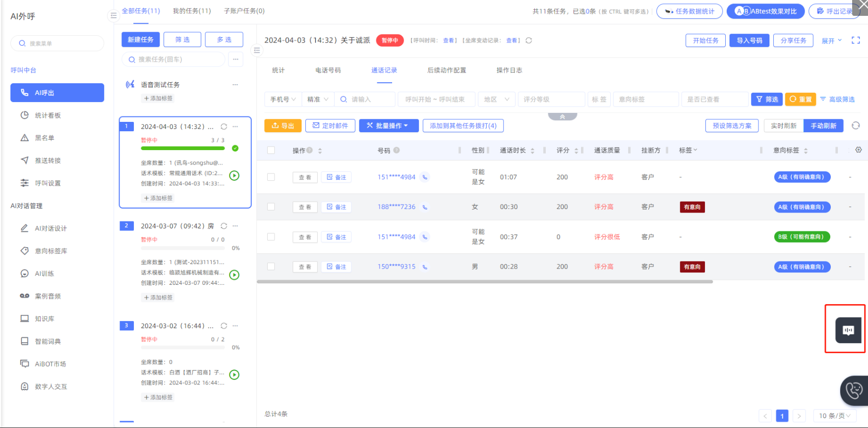Click the reload icon after 坐席变动记录
The image size is (868, 428).
[x=529, y=41]
